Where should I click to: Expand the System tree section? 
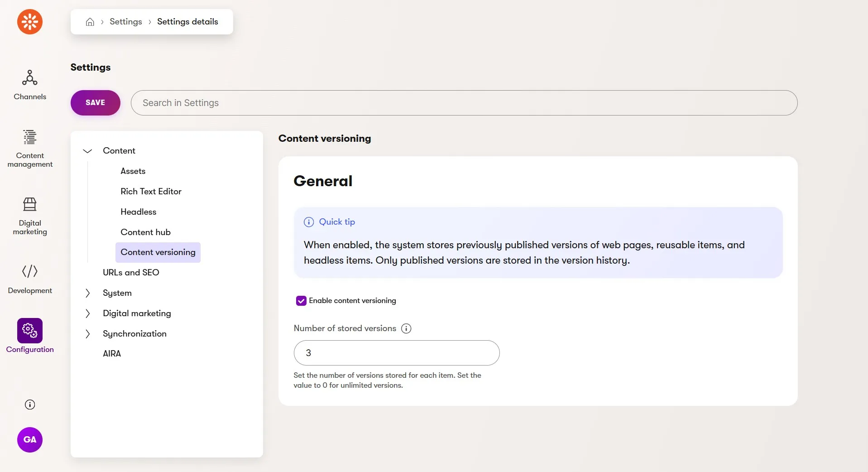tap(88, 293)
